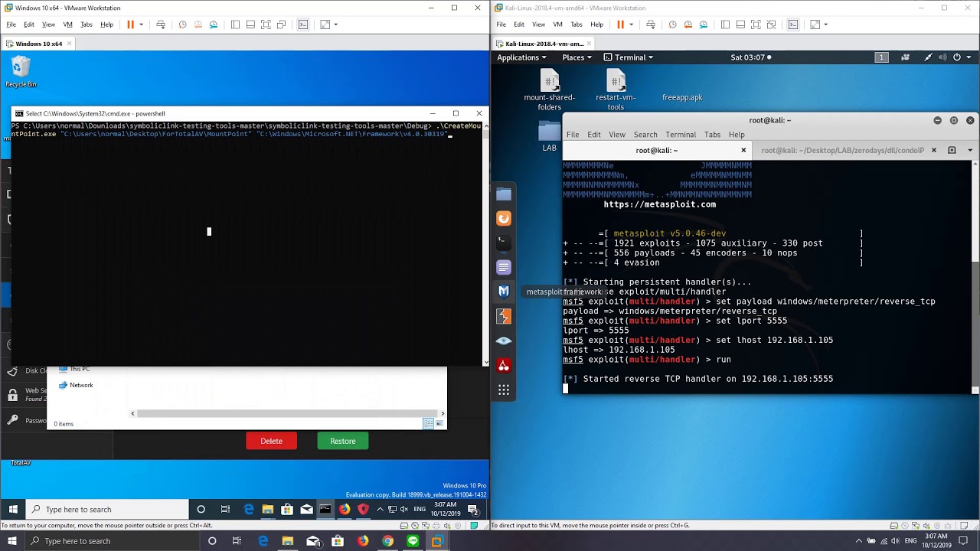Take a snapshot of the Kali VM
The width and height of the screenshot is (980, 551).
pos(673,24)
